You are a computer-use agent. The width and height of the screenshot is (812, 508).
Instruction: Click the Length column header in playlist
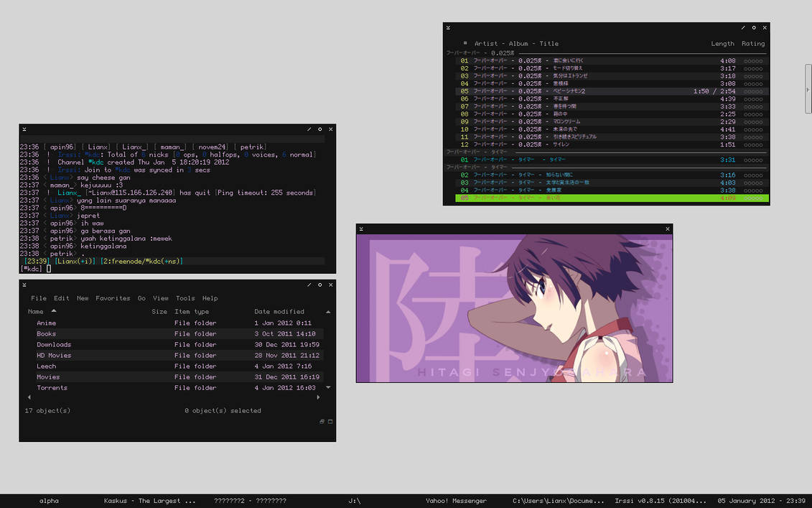722,44
